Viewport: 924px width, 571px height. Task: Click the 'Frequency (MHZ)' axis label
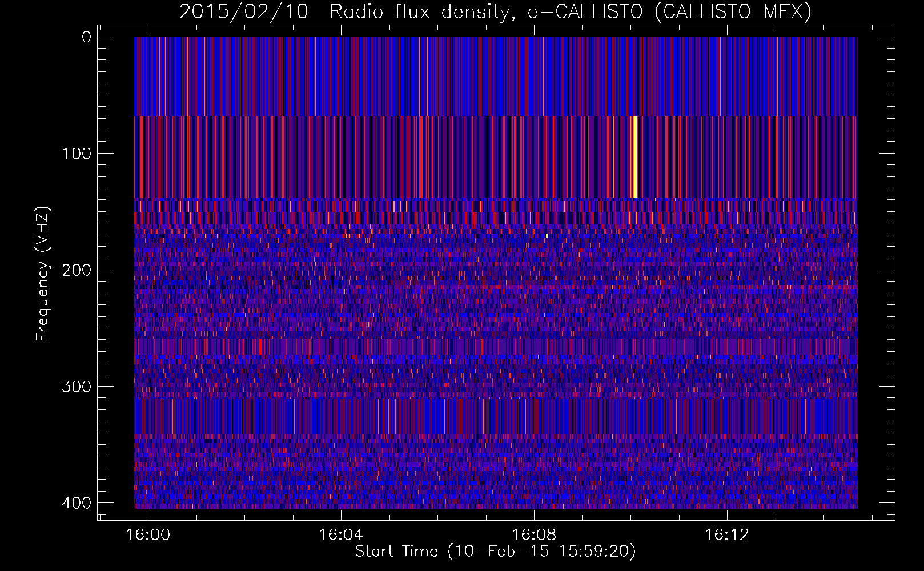coord(43,274)
